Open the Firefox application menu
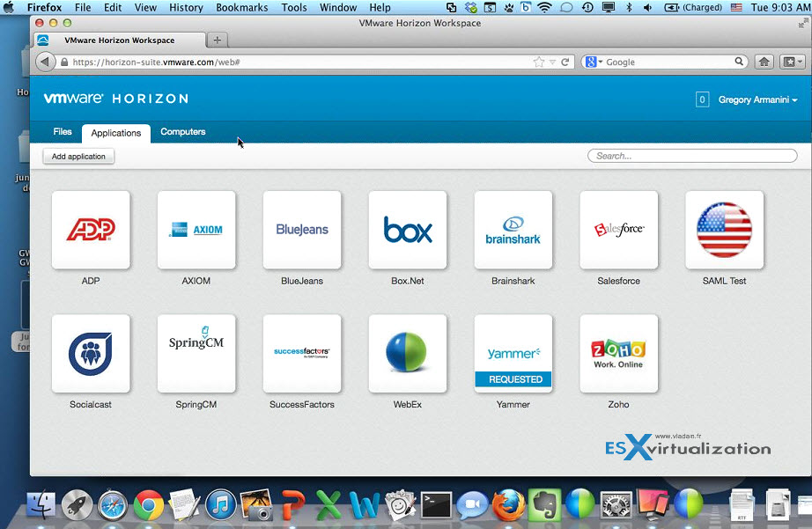The width and height of the screenshot is (812, 529). [x=45, y=7]
